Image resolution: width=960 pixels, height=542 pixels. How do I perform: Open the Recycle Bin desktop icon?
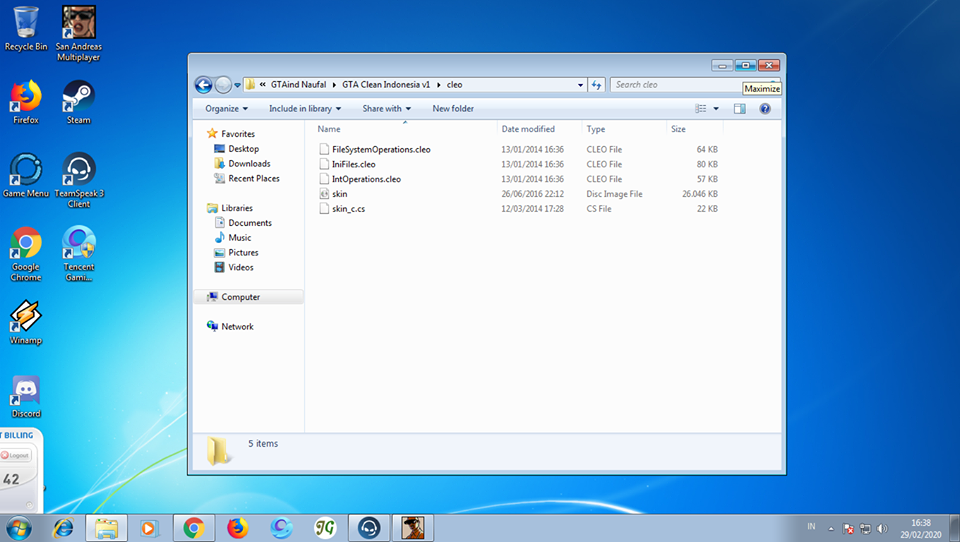point(26,29)
